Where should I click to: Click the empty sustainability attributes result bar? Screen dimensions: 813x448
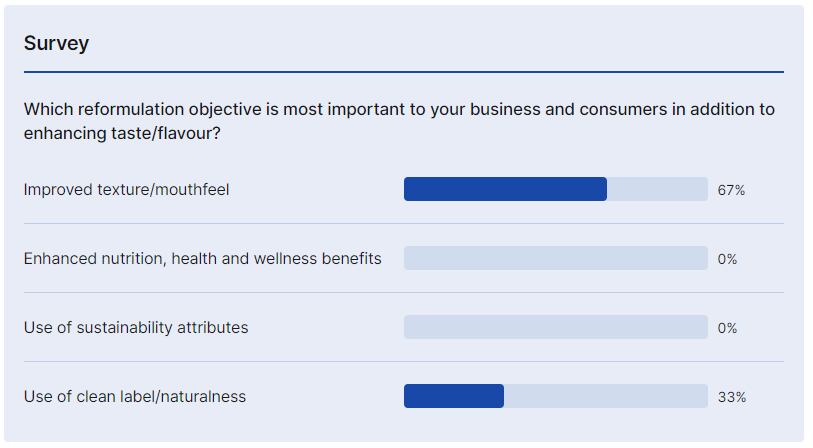coord(555,327)
